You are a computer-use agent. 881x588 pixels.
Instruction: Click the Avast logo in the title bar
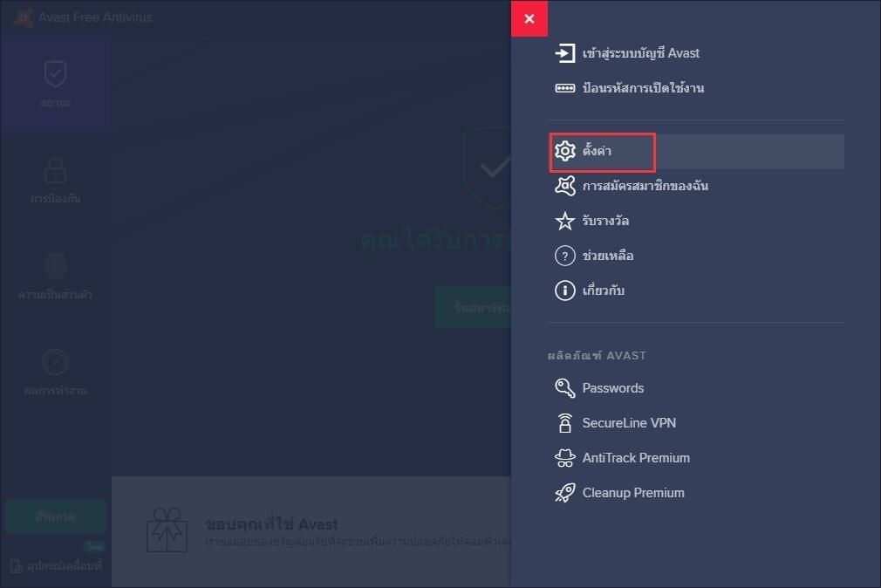(24, 18)
